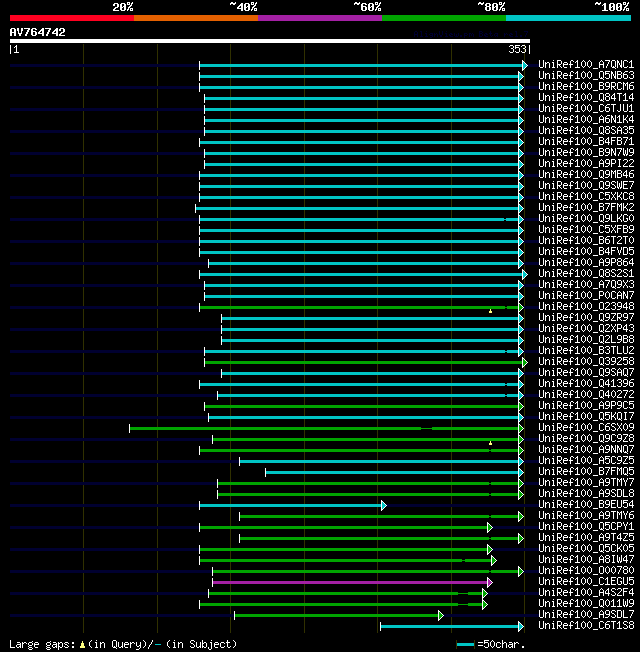Click the purple UniRef100_C1EGU5 arrowhead
Image resolution: width=640 pixels, height=652 pixels.
tap(490, 583)
